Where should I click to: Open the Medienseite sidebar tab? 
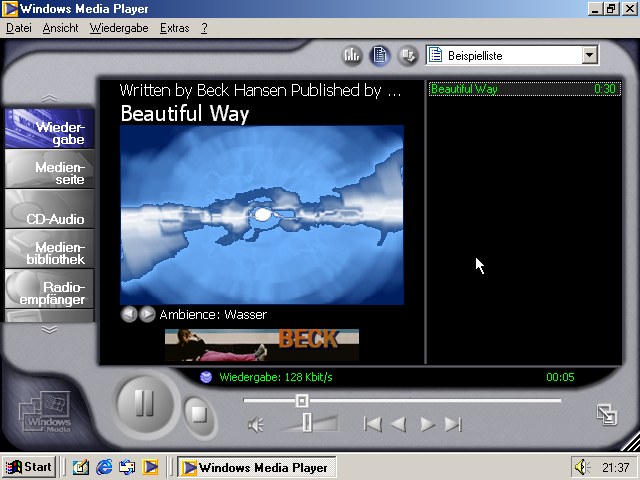(49, 169)
